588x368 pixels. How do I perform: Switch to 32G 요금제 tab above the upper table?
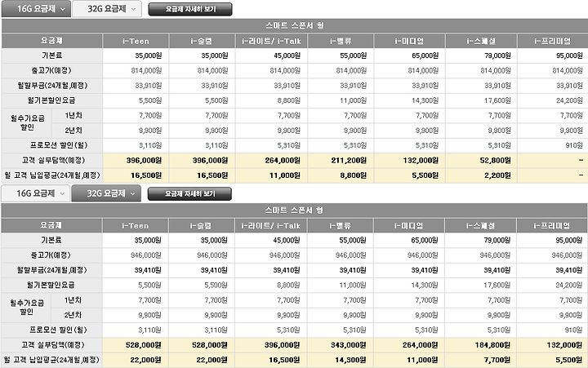point(107,9)
